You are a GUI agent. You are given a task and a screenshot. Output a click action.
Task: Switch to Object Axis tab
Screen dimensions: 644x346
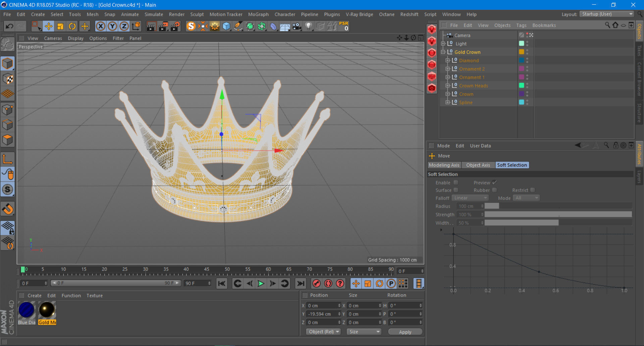[x=478, y=165]
